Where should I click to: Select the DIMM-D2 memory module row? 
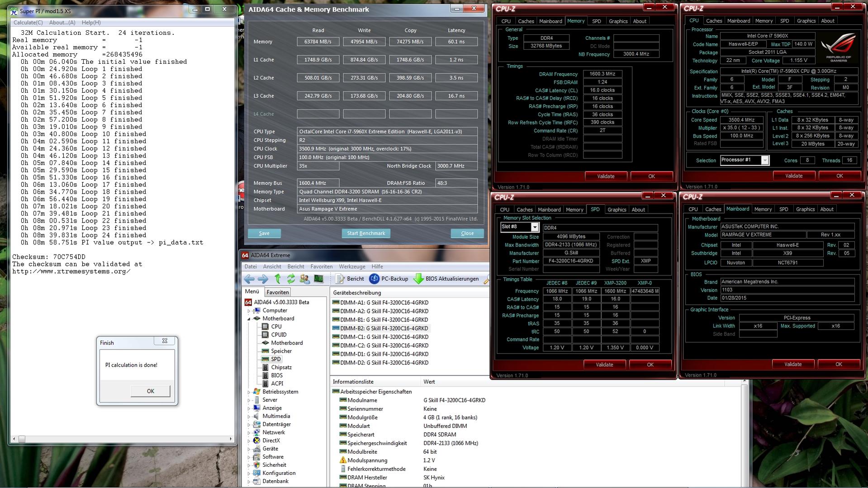coord(380,363)
